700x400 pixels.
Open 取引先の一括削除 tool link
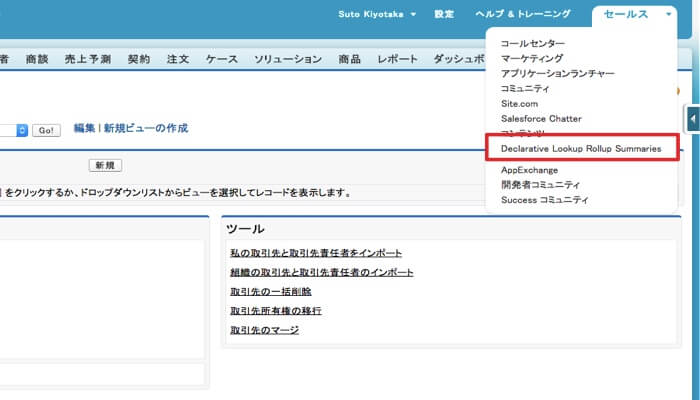(270, 292)
